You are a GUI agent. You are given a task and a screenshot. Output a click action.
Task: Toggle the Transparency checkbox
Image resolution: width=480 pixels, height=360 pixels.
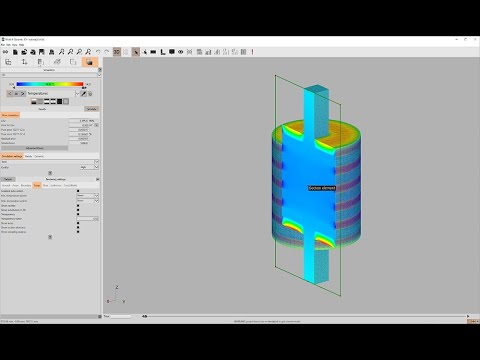78,214
